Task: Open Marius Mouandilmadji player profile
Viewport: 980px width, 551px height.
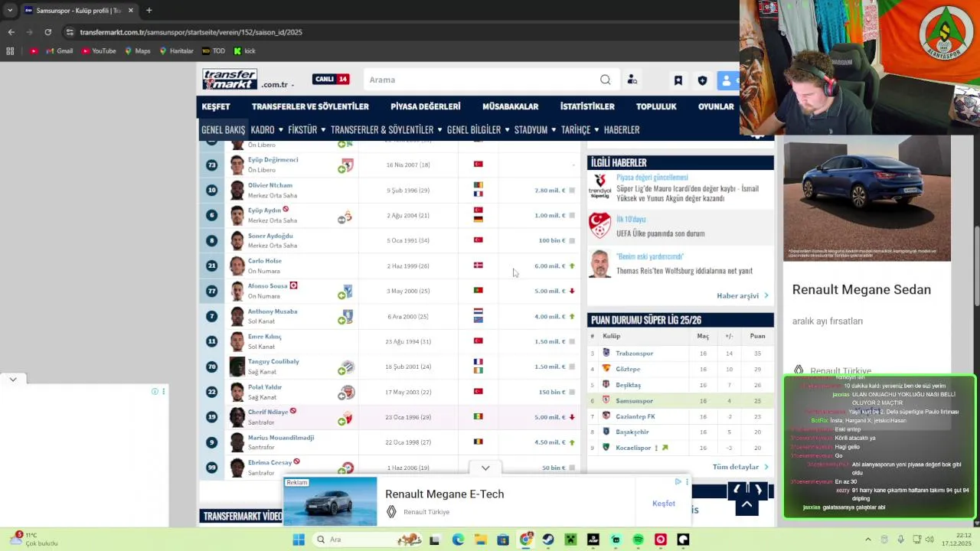Action: click(x=281, y=438)
